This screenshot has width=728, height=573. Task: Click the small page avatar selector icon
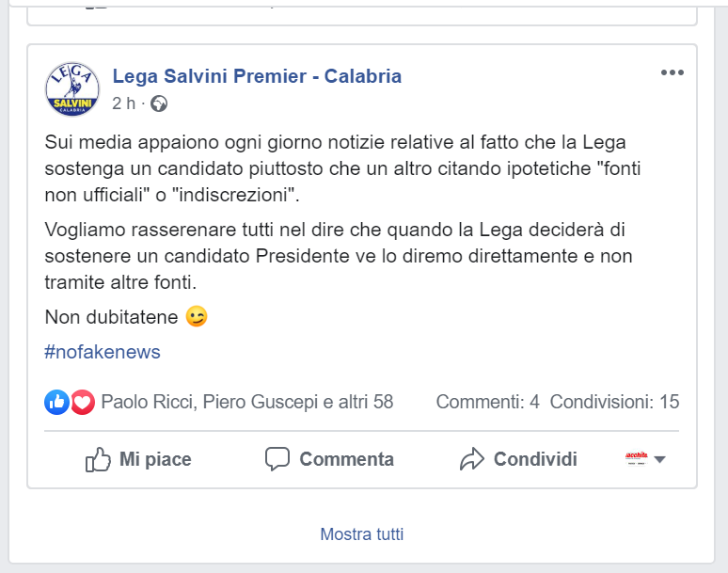(637, 459)
